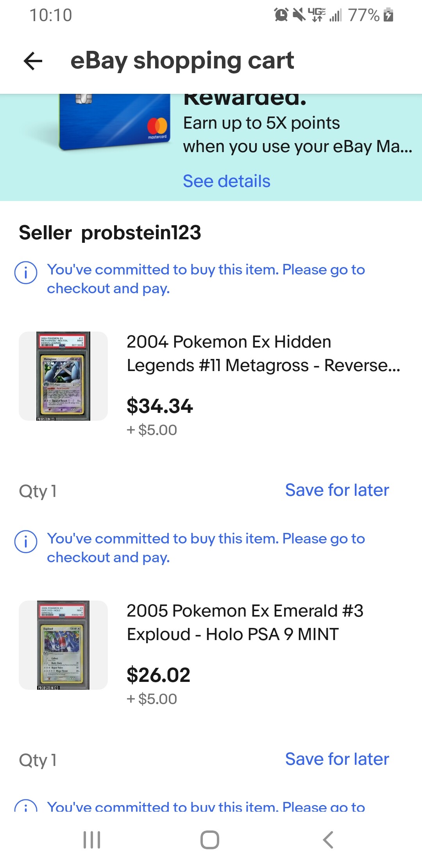Save Exploud card for later

pyautogui.click(x=337, y=759)
